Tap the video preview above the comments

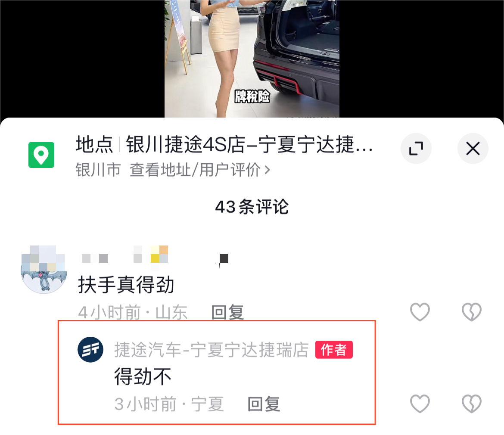point(252,59)
